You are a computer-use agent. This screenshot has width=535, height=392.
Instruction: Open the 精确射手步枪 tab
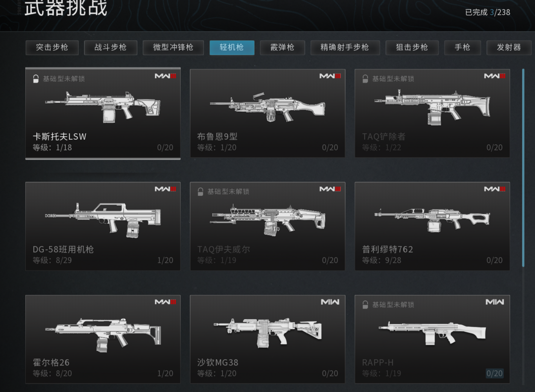point(345,48)
